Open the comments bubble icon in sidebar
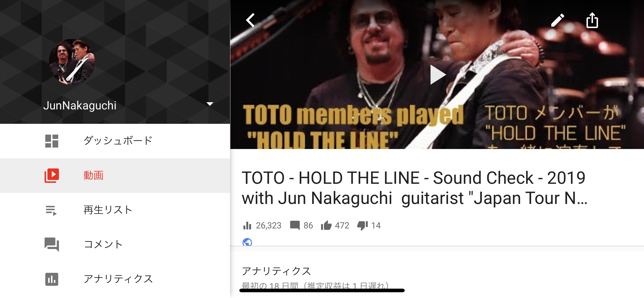The image size is (644, 298). point(52,244)
